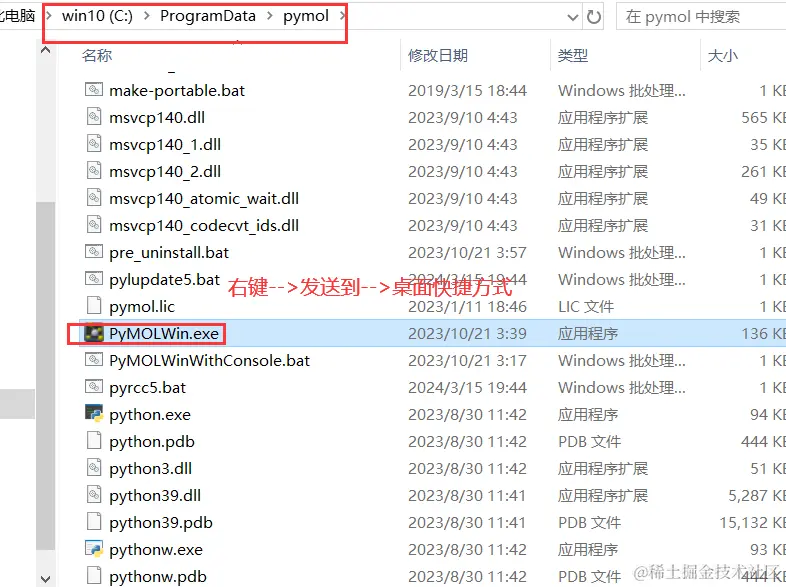Click the python3.dll file icon

pos(94,468)
